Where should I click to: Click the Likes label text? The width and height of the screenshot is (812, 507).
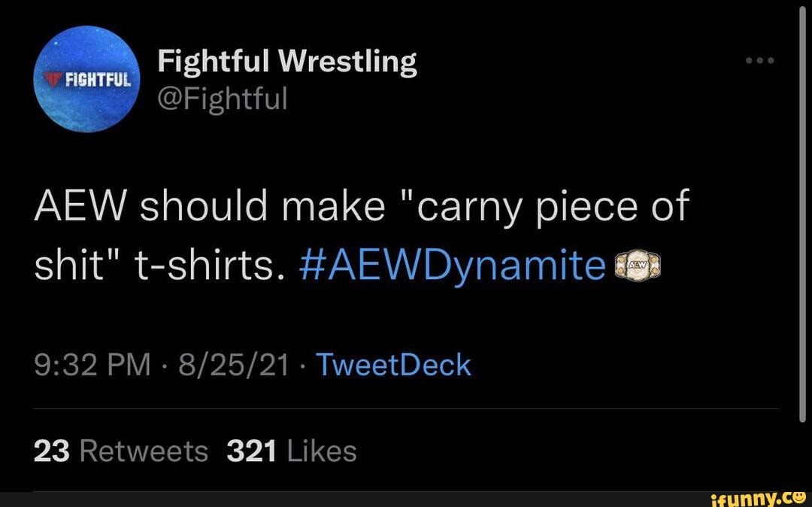tap(323, 451)
